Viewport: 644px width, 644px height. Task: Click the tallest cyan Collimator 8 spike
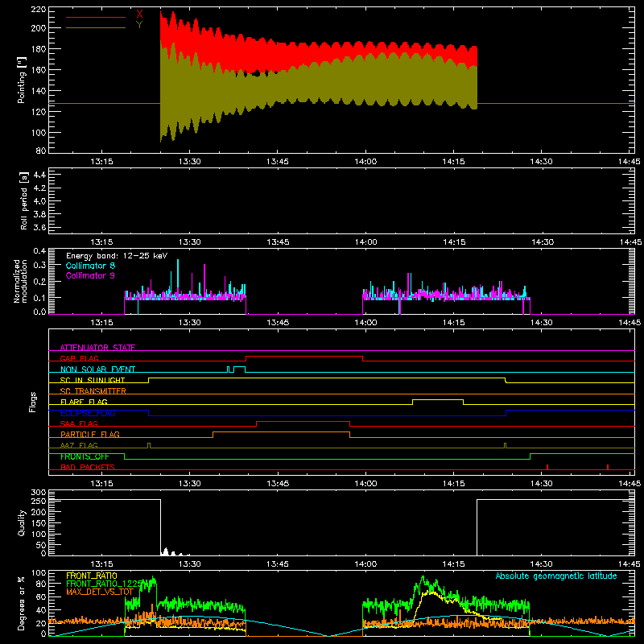pos(178,275)
